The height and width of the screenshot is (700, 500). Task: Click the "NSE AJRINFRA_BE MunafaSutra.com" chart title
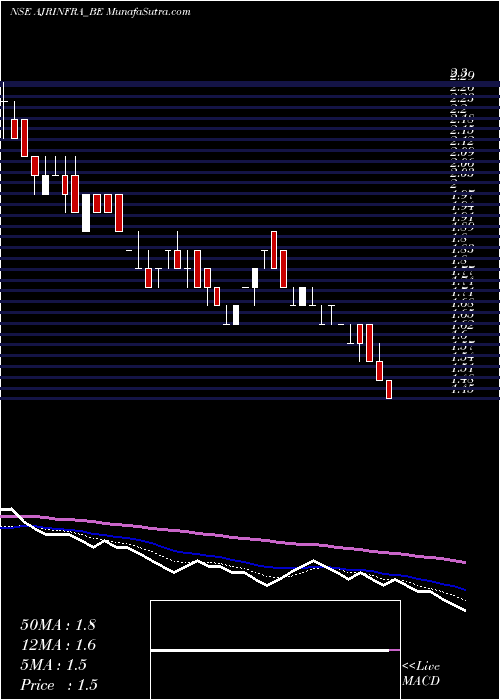tap(100, 12)
